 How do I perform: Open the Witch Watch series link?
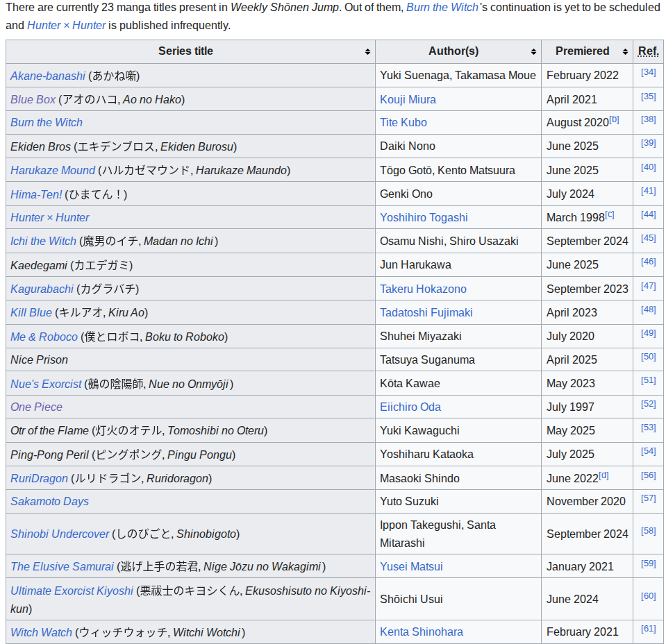[x=41, y=632]
